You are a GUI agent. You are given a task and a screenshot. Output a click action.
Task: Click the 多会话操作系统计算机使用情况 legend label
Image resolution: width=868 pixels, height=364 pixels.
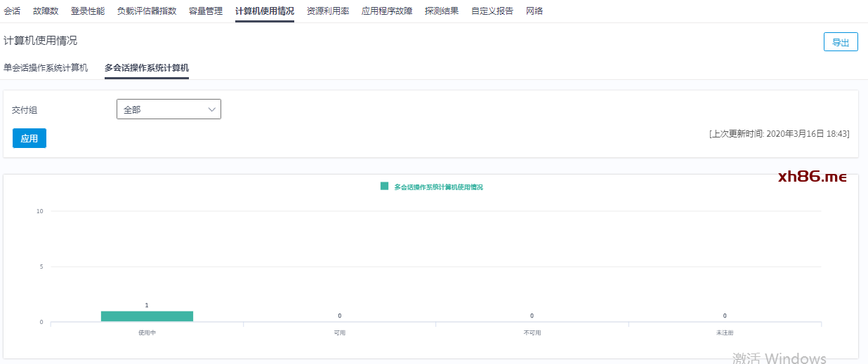tap(438, 187)
